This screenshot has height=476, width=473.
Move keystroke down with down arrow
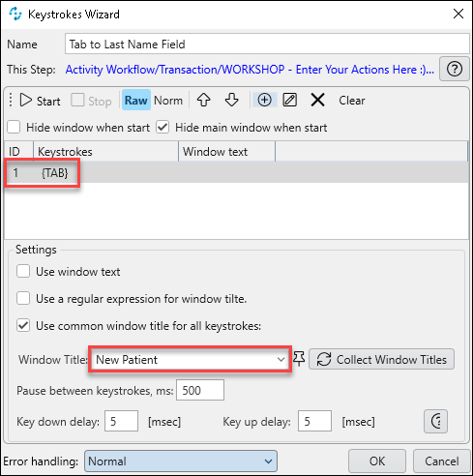point(232,100)
